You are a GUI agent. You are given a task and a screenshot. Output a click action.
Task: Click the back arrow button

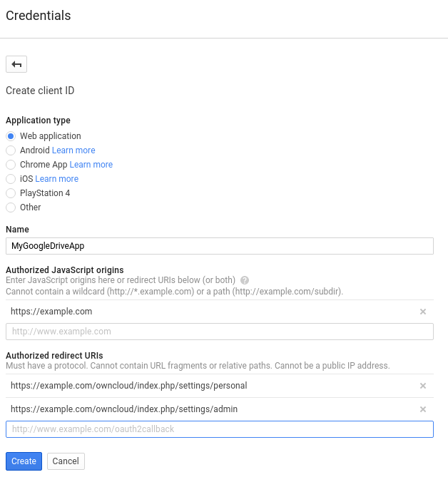click(x=16, y=64)
